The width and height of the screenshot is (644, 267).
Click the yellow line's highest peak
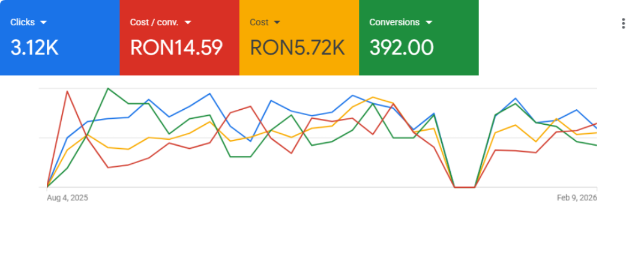[373, 97]
